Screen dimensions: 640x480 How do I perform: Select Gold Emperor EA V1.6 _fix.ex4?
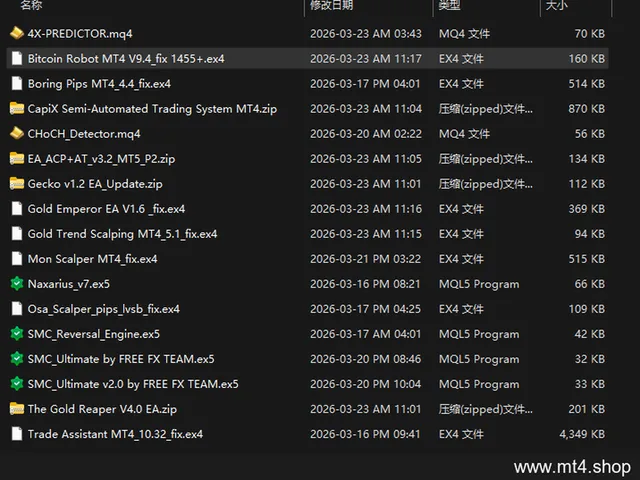click(x=107, y=209)
